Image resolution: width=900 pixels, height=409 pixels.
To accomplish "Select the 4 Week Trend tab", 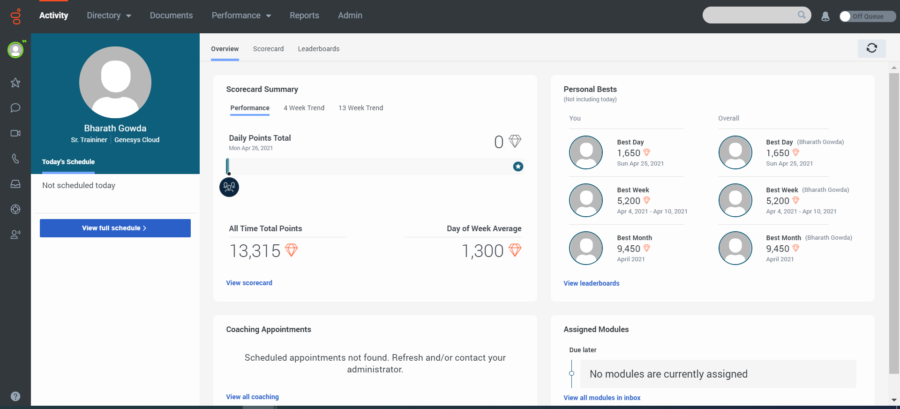I will click(x=304, y=108).
